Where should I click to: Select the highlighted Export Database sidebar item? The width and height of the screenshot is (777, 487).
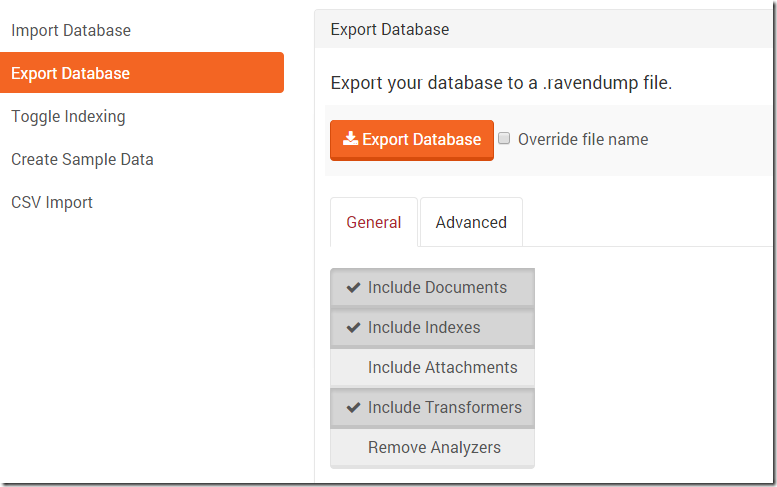pyautogui.click(x=71, y=74)
